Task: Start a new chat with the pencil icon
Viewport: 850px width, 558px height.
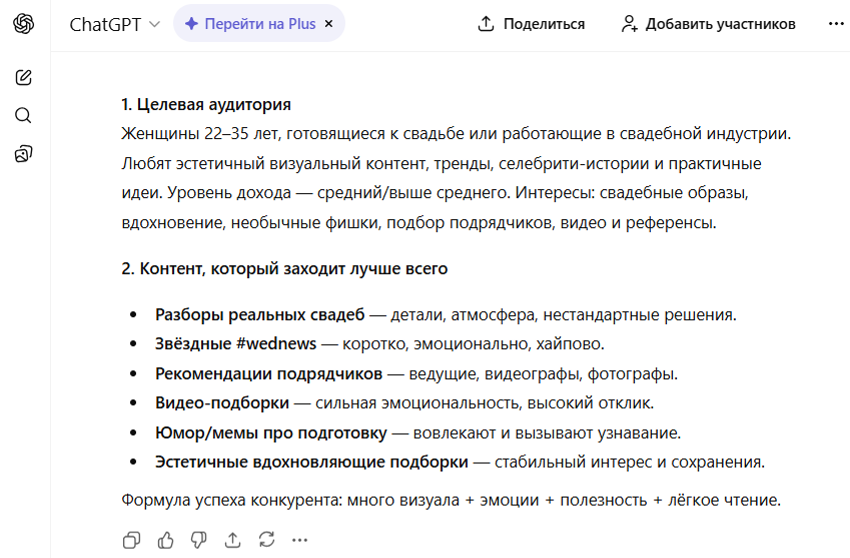Action: (x=23, y=77)
